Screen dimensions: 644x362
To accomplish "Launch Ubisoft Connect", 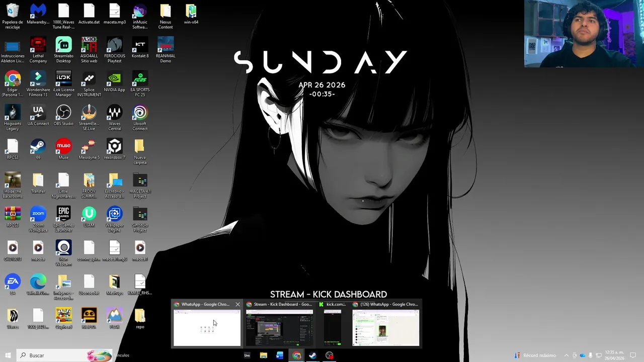I will [x=140, y=117].
